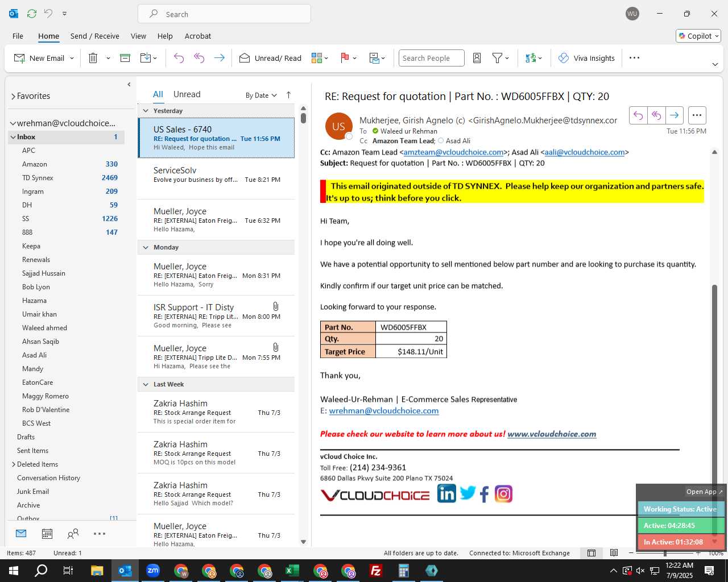Open the New Email dropdown arrow
Viewport: 728px width, 582px height.
[x=72, y=58]
